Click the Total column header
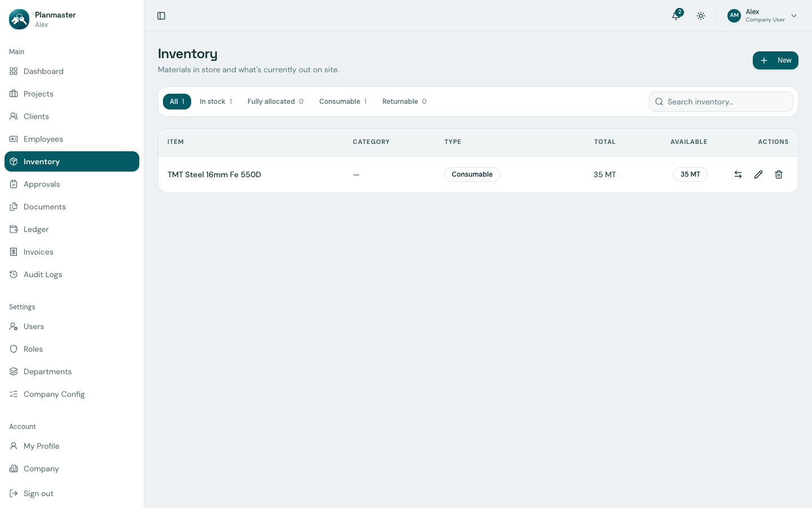812x508 pixels. tap(604, 142)
